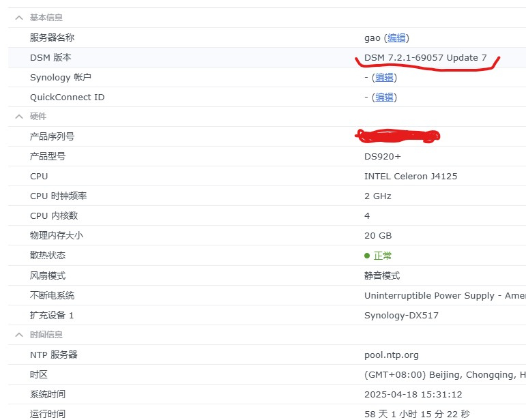The image size is (526, 420).
Task: Click the QuickConnect ID label
Action: [x=67, y=97]
